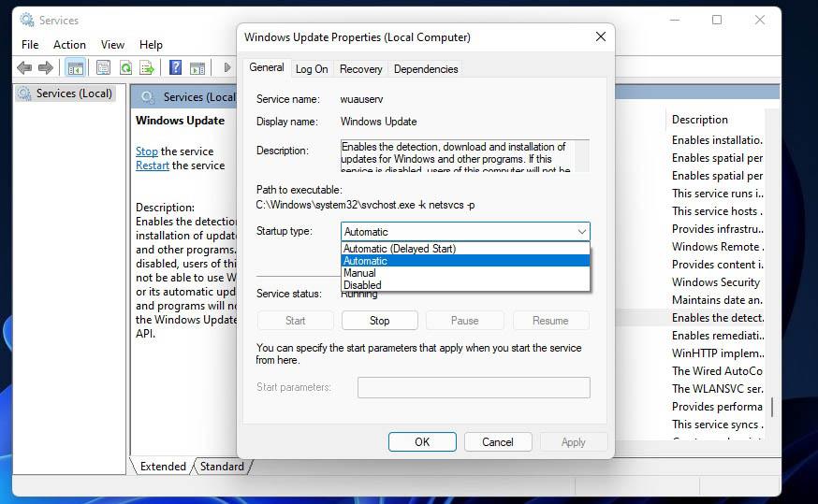This screenshot has width=818, height=504.
Task: Select Disabled startup type option
Action: click(363, 285)
